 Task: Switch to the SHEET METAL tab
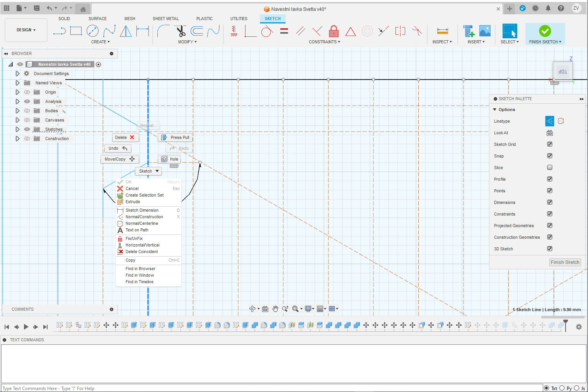point(165,19)
